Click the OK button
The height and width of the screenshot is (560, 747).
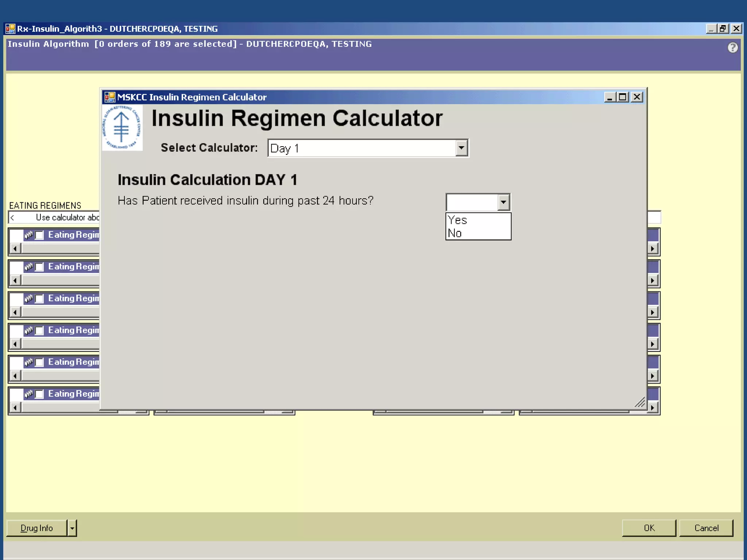pos(649,528)
